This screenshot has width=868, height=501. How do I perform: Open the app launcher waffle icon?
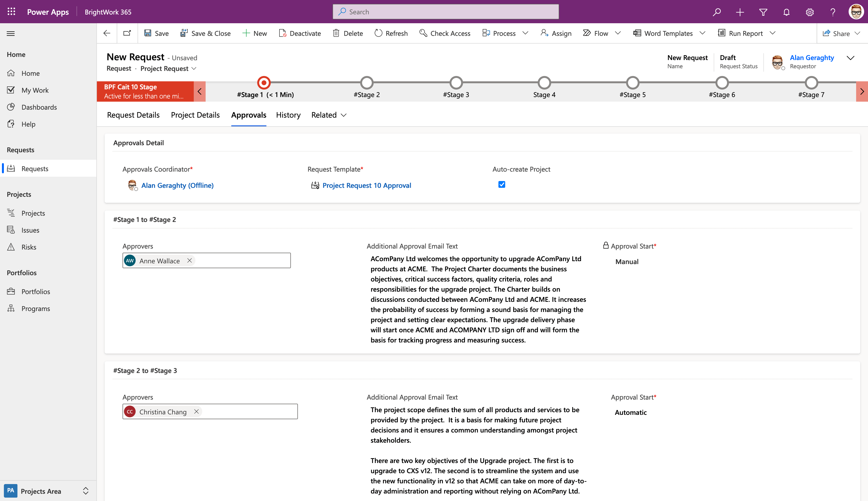(11, 12)
